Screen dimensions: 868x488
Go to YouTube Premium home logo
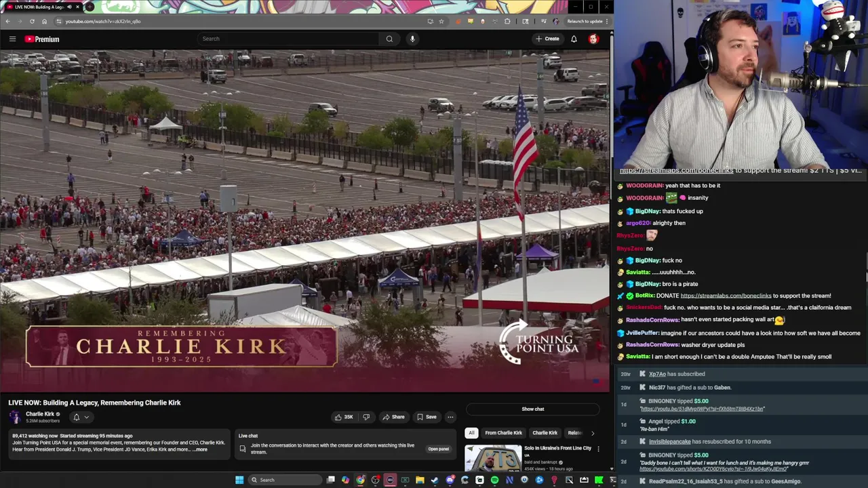tap(42, 39)
